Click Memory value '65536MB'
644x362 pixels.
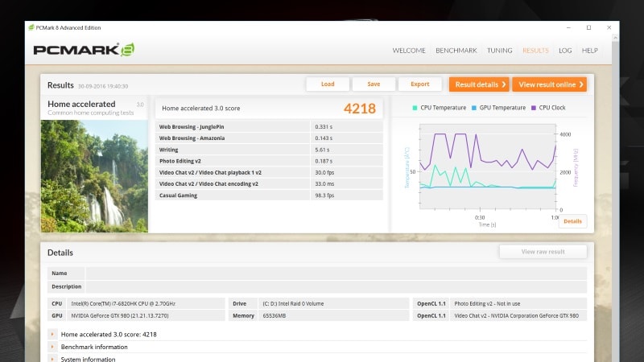click(x=275, y=315)
